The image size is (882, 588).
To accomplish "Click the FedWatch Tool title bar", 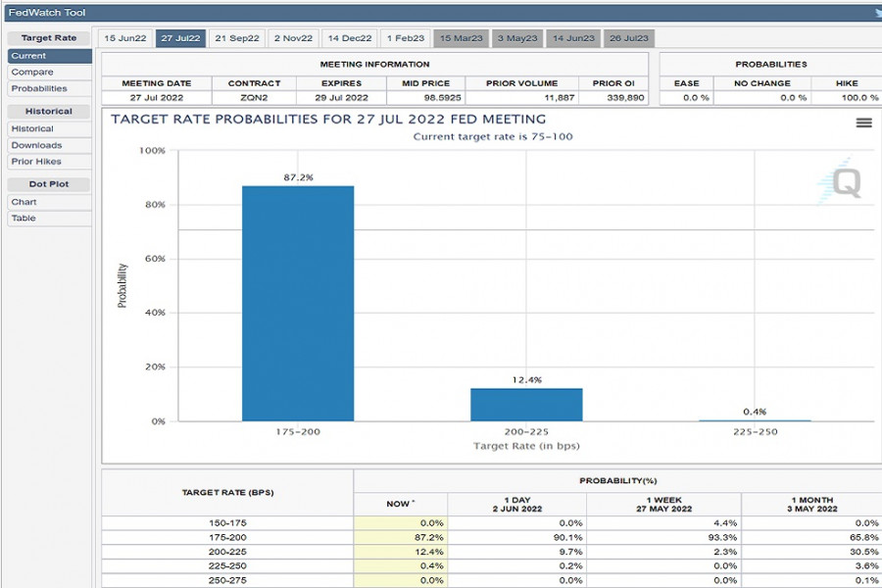I will coord(443,13).
